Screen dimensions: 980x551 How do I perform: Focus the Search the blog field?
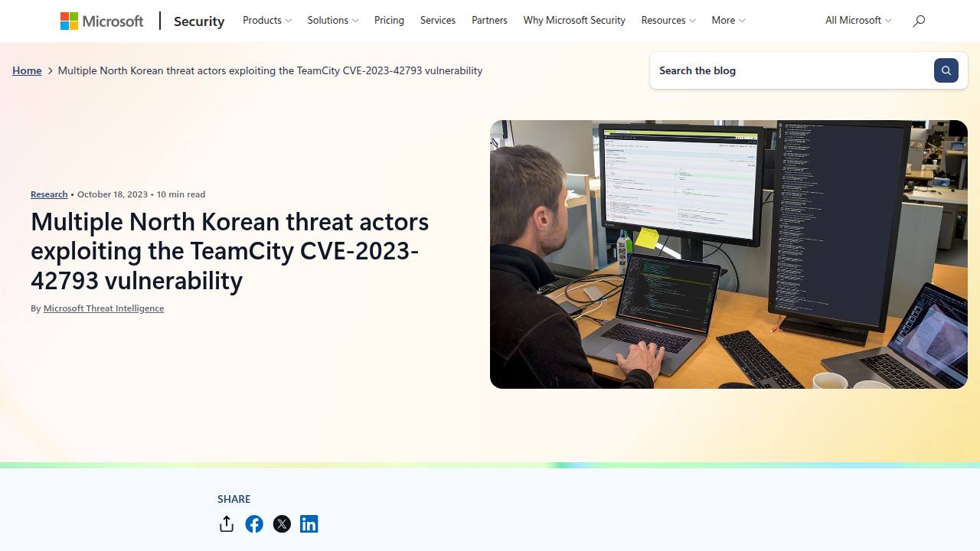tap(792, 70)
